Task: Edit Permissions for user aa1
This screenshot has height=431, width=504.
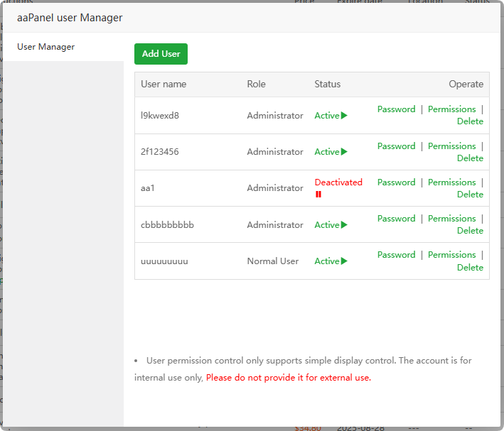Action: click(451, 182)
